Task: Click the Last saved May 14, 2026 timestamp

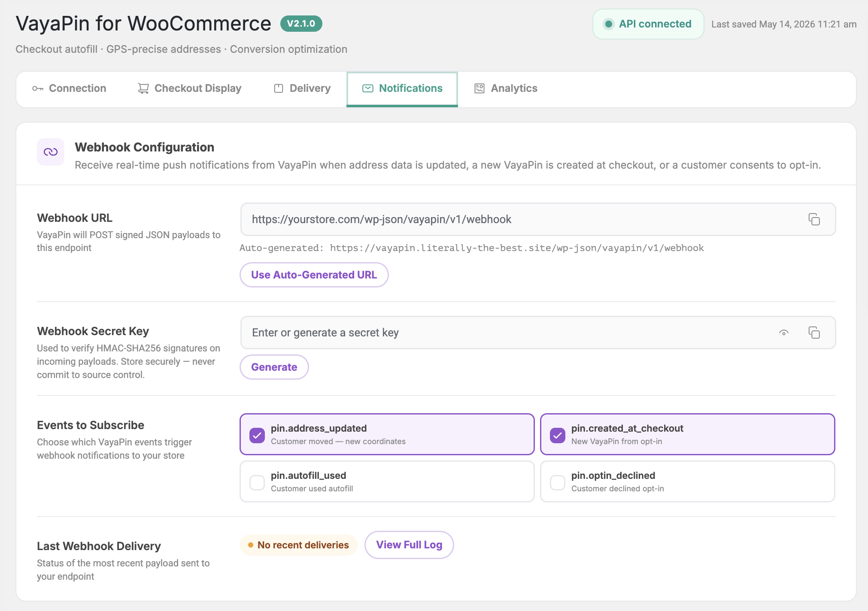Action: 784,24
